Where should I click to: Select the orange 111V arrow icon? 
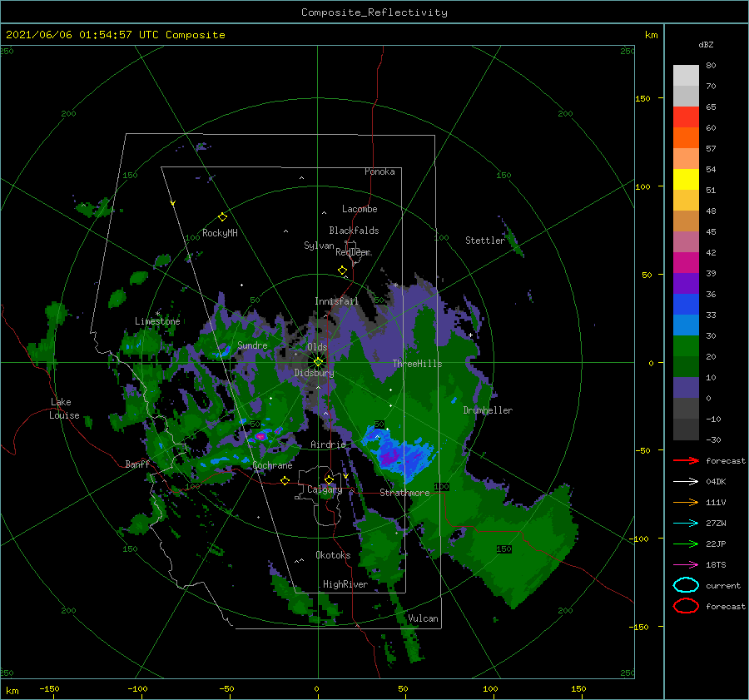(x=686, y=502)
